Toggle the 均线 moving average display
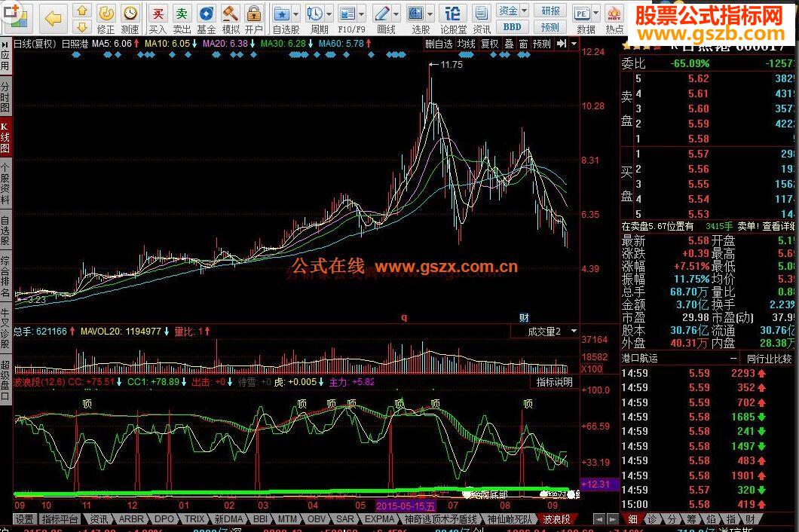 467,44
